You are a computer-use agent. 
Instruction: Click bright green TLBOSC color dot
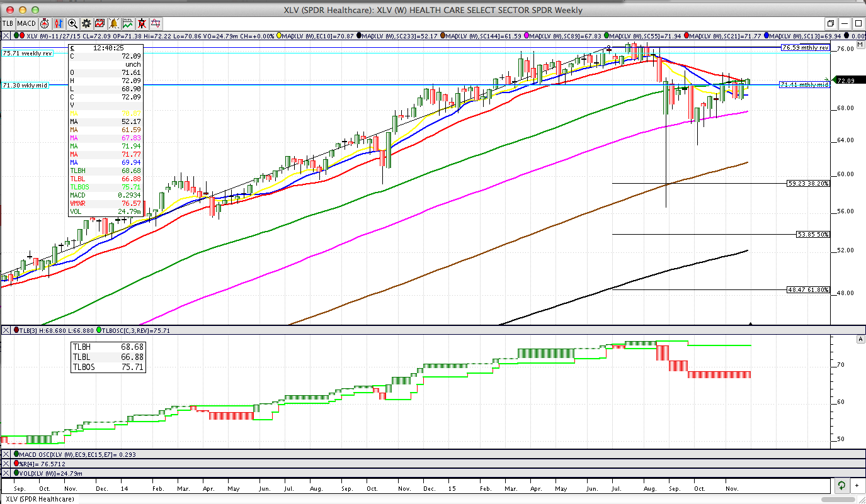[98, 330]
